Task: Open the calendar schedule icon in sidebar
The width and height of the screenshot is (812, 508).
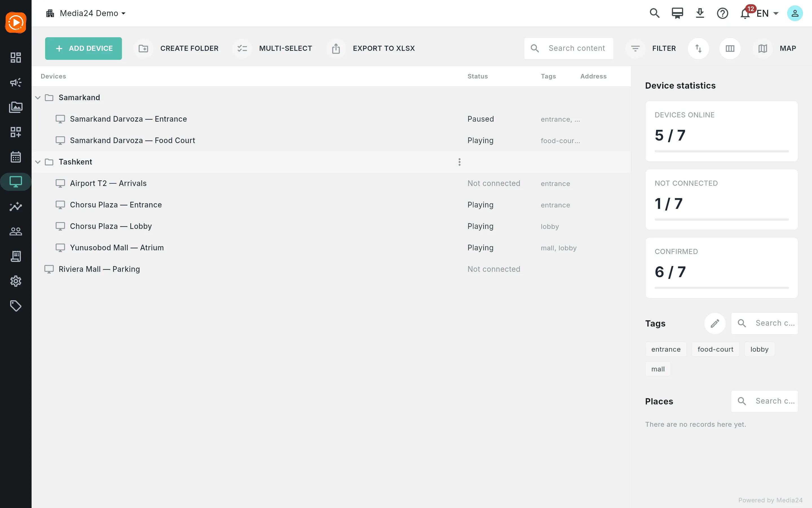Action: 16,157
